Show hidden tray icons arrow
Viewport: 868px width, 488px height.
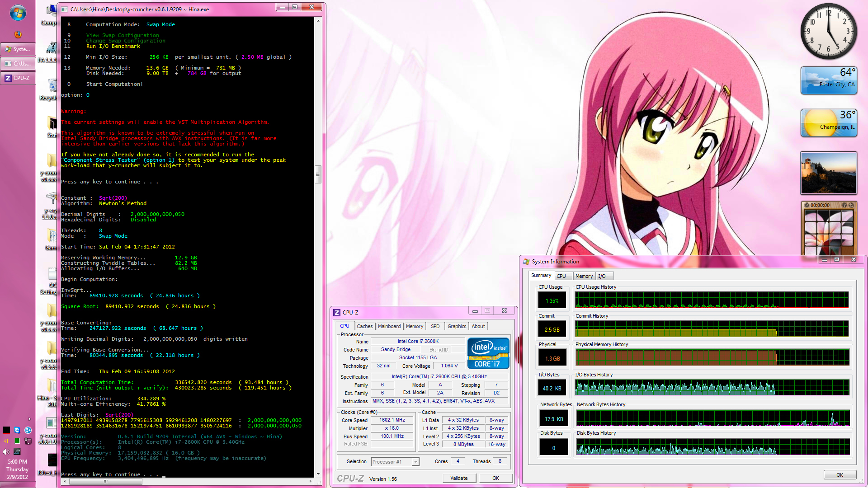[30, 419]
